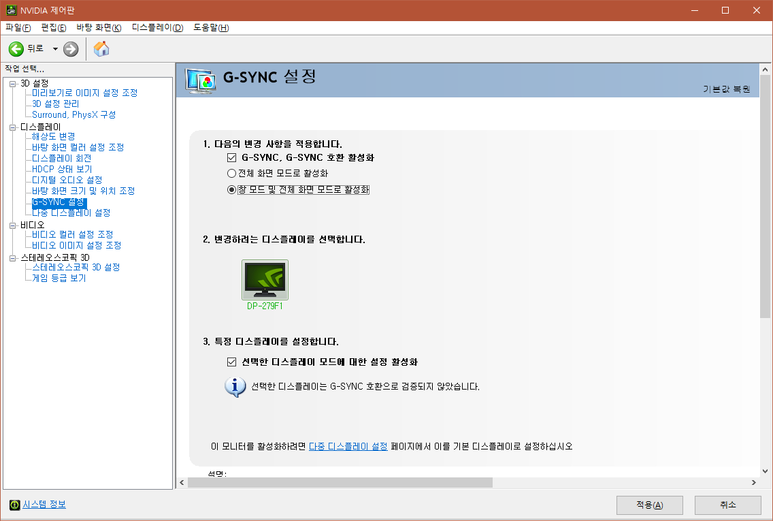Screen dimensions: 773x521
Task: Open 디지털 오디오 설정 tree item
Action: click(x=67, y=180)
